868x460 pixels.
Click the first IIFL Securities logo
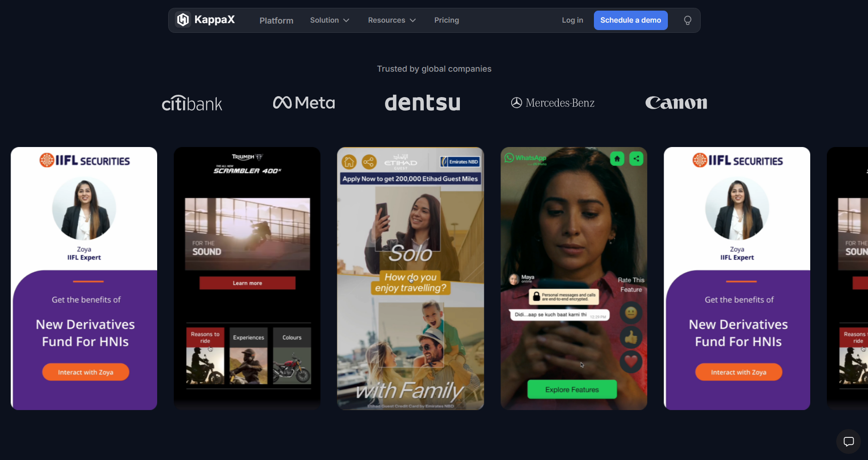[85, 160]
